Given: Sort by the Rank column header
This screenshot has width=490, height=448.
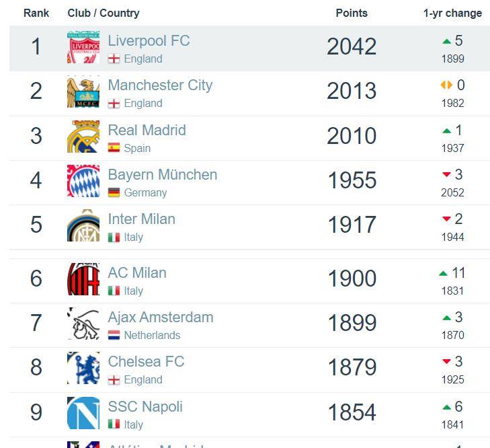Looking at the screenshot, I should coord(36,13).
